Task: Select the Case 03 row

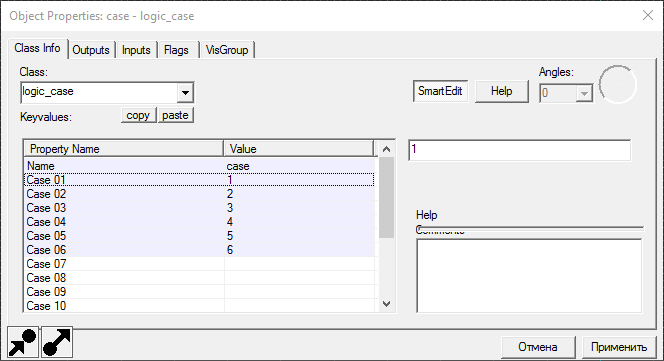Action: tap(199, 208)
